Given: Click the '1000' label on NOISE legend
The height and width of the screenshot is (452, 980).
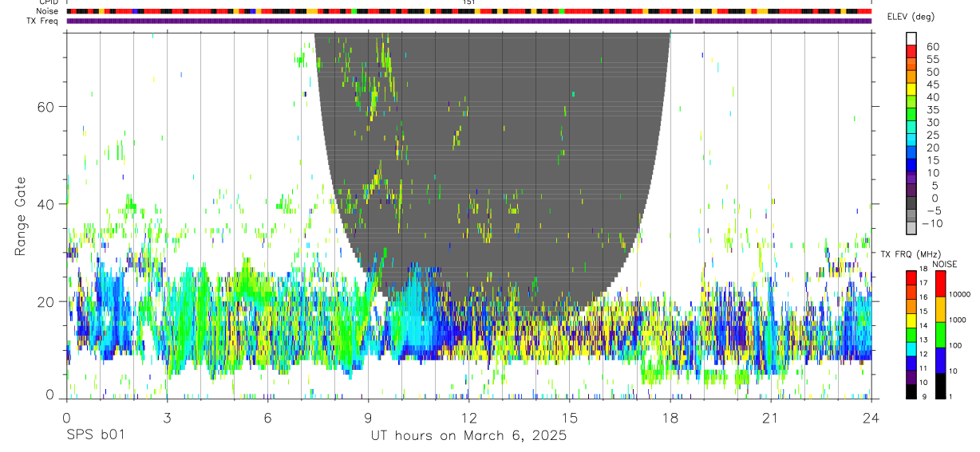Looking at the screenshot, I should (x=957, y=320).
